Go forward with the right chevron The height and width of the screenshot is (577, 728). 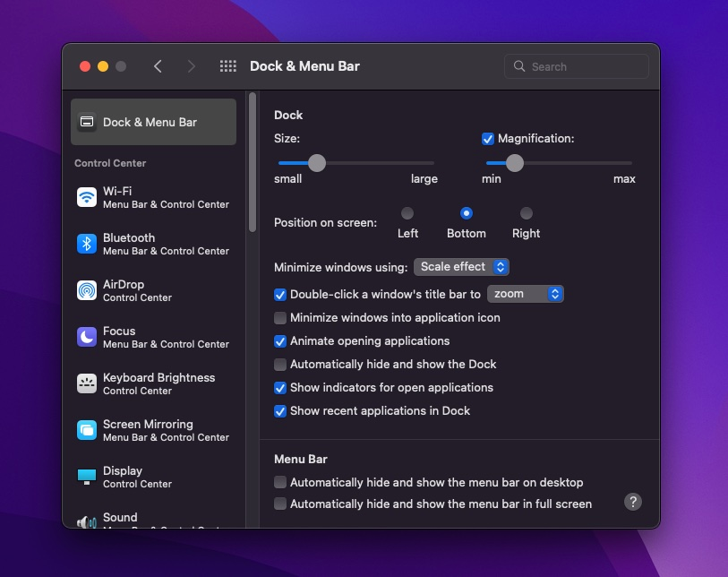[x=191, y=66]
